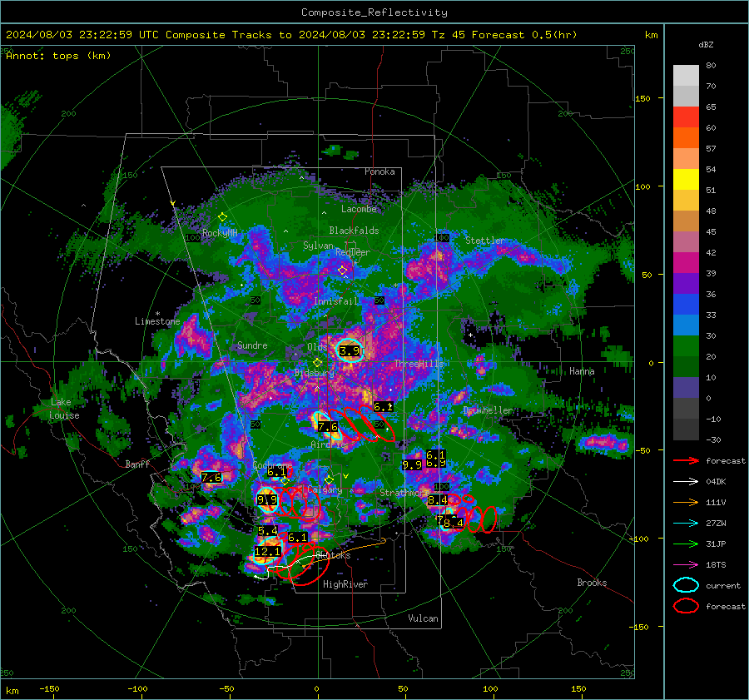Click the green 31JP track arrow legend
The width and height of the screenshot is (749, 700).
point(686,544)
